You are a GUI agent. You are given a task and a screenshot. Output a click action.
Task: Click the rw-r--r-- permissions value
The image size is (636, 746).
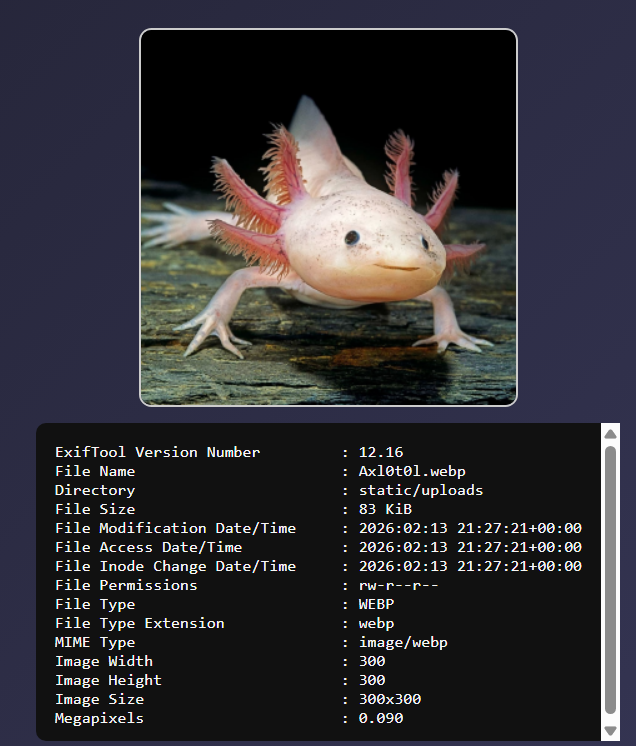point(398,585)
